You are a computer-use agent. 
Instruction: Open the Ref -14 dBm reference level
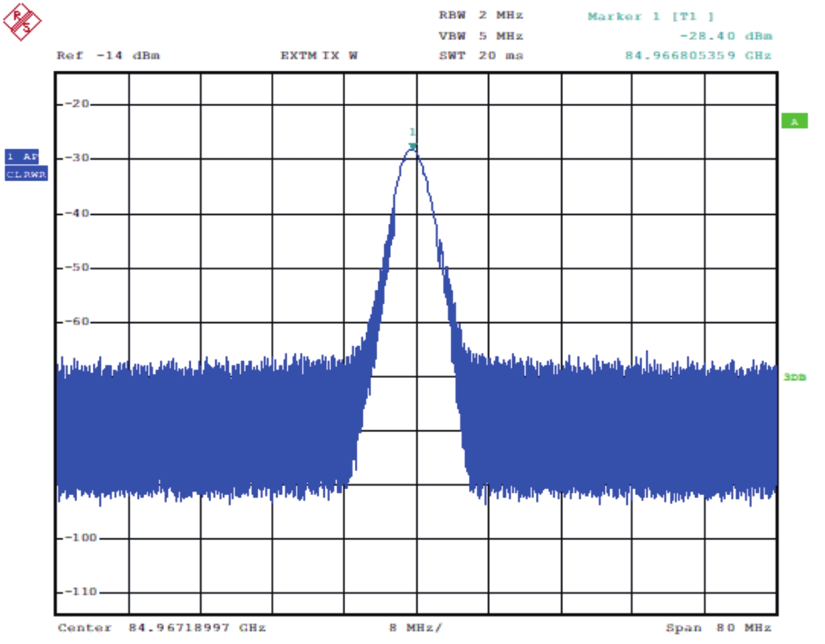108,56
